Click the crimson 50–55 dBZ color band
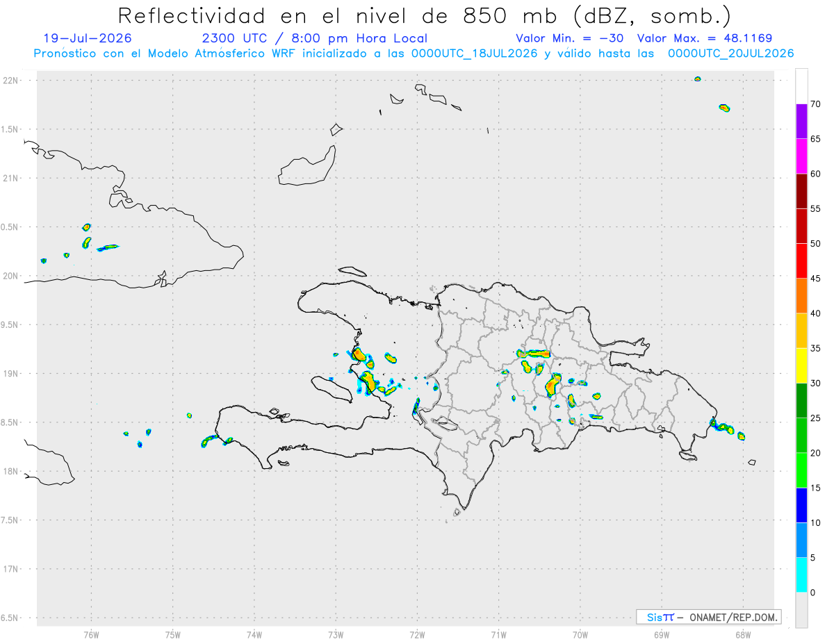834x644 pixels. (x=801, y=226)
